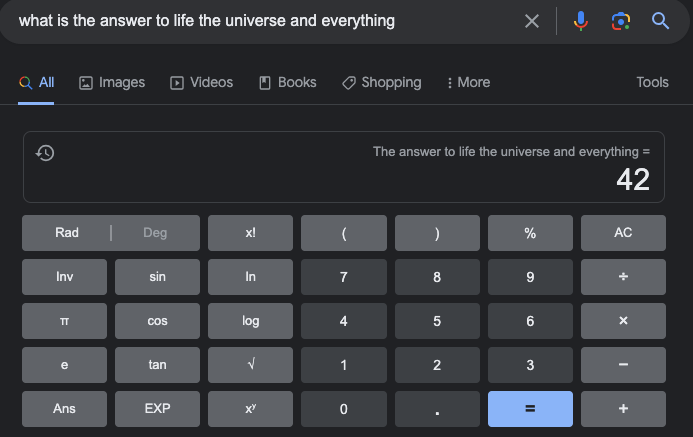693x437 pixels.
Task: Open Google Lens image search
Action: point(620,21)
